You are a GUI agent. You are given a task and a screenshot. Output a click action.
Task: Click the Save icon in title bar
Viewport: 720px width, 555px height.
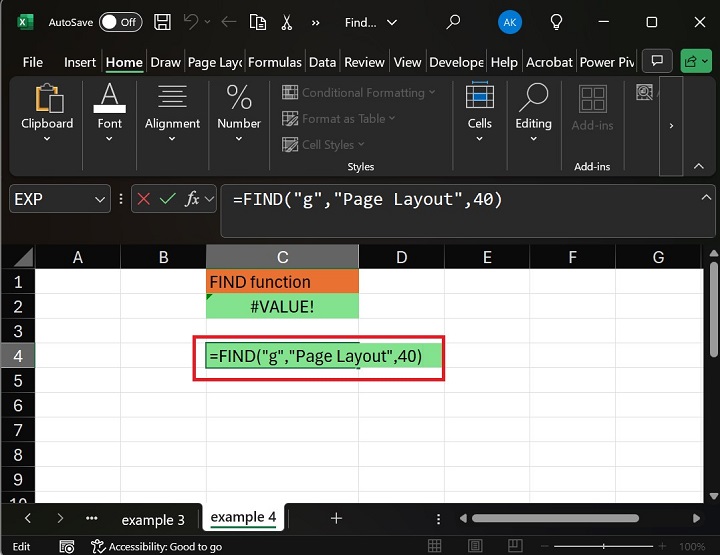pos(163,22)
